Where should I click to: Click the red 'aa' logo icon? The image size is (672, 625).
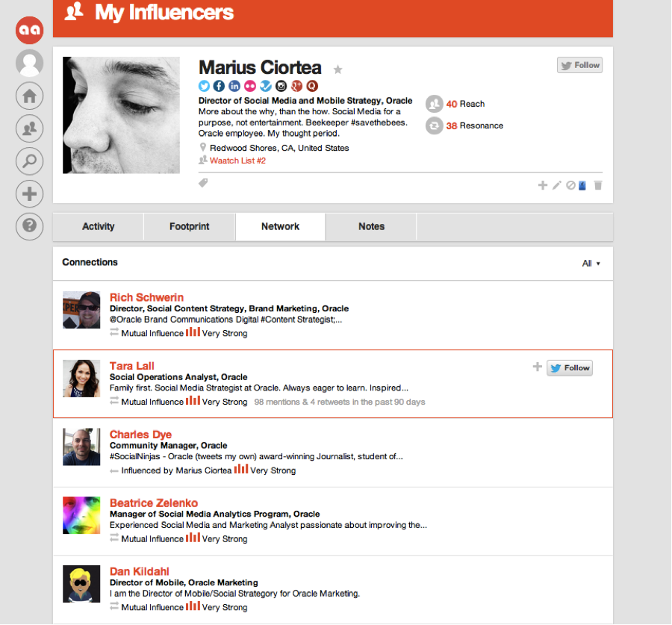[x=29, y=30]
